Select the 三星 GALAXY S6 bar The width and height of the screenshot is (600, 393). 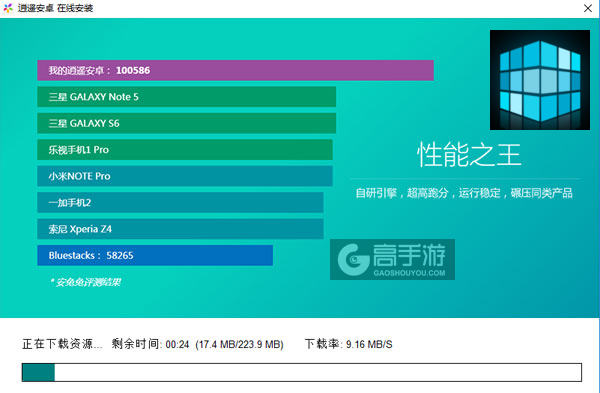186,123
